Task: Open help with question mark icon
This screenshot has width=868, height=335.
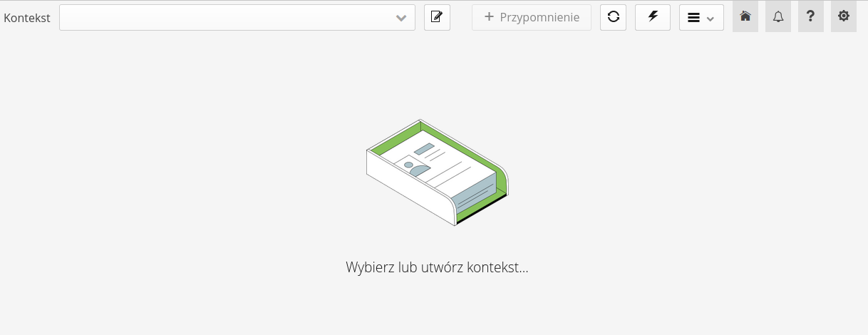Action: (x=810, y=17)
